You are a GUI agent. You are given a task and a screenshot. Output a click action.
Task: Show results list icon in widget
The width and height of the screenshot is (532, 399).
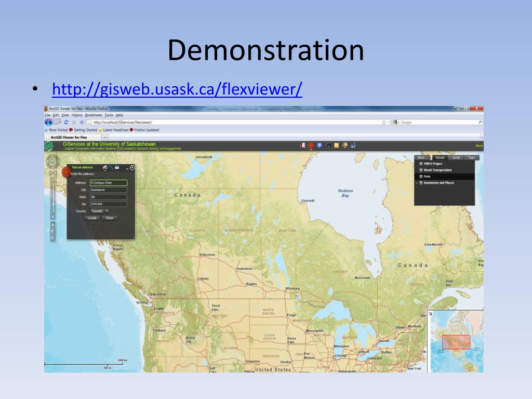(x=117, y=168)
